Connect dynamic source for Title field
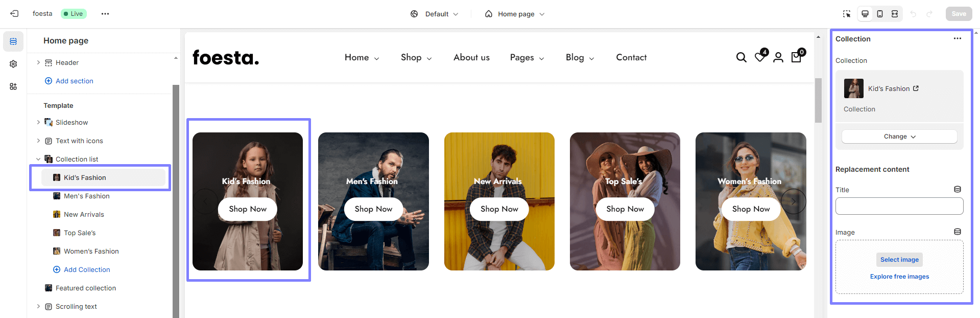 958,190
